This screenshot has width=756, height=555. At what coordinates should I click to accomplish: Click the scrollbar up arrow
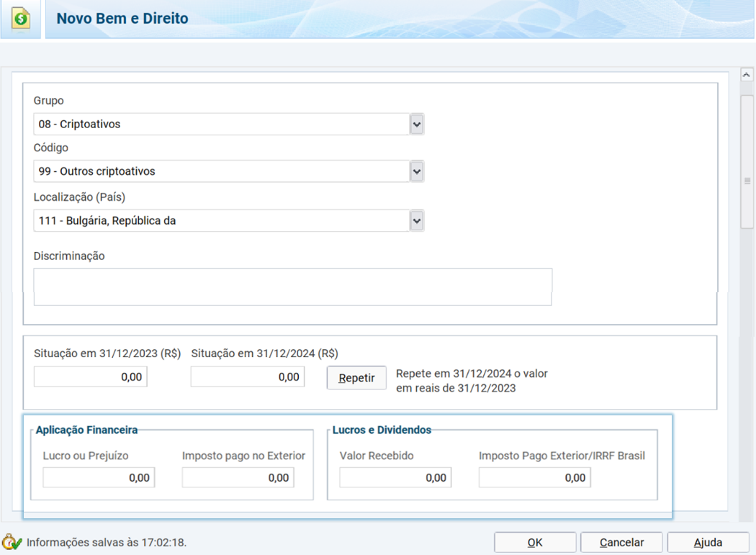tap(747, 75)
